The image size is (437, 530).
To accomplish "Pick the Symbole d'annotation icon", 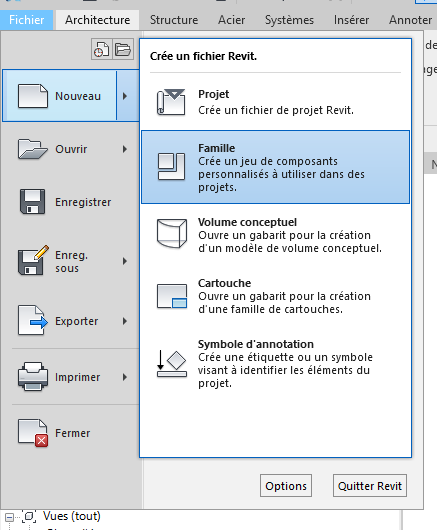I will coord(172,364).
